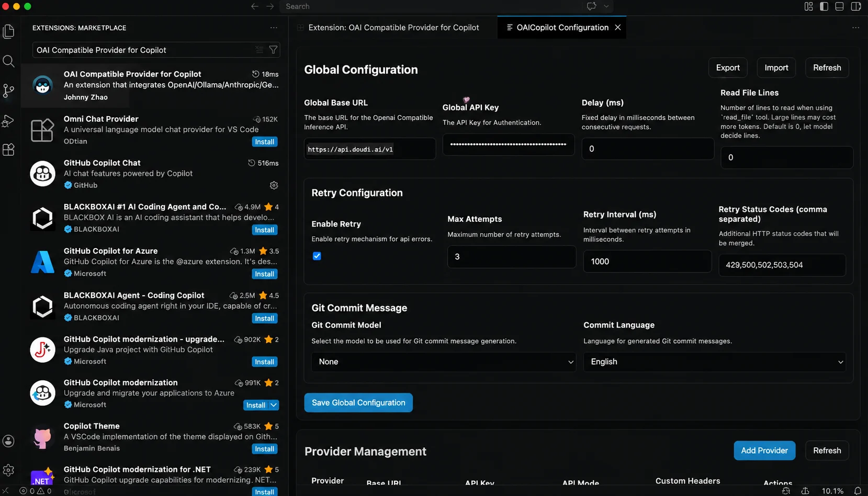Click the Add Provider button

click(x=764, y=450)
